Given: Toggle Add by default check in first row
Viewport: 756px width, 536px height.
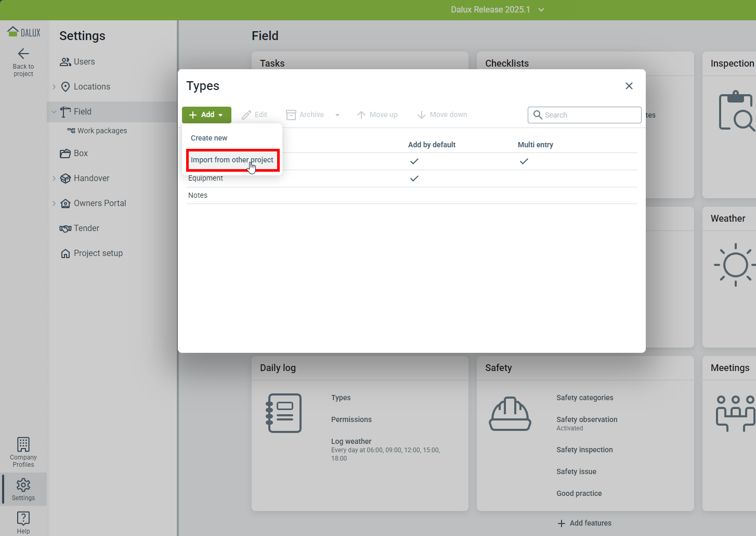Looking at the screenshot, I should [x=414, y=161].
